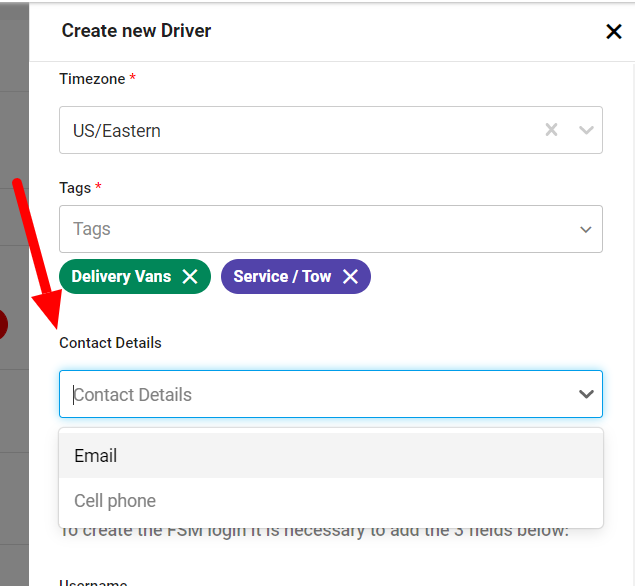Open the Tags dropdown arrow
Image resolution: width=635 pixels, height=586 pixels.
tap(586, 230)
